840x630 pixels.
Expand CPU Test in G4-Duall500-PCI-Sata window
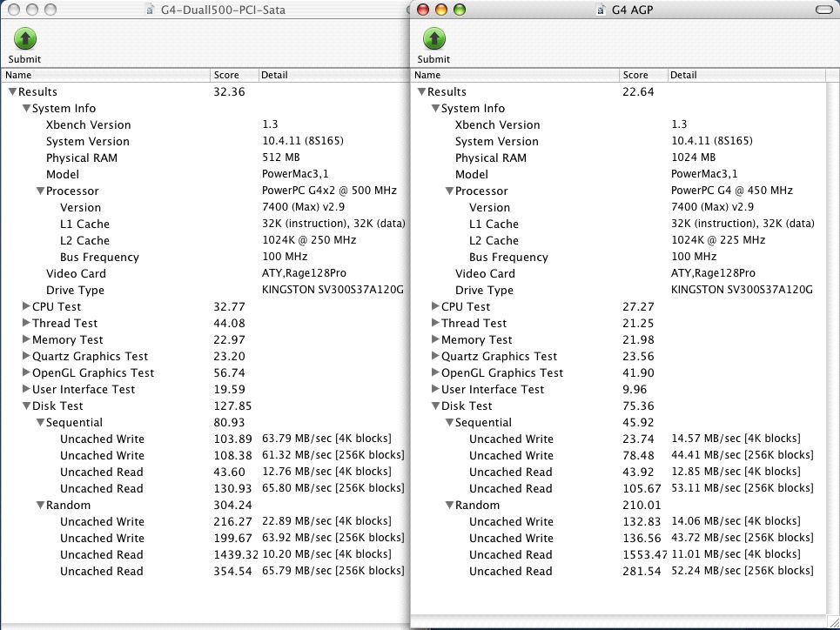click(26, 307)
